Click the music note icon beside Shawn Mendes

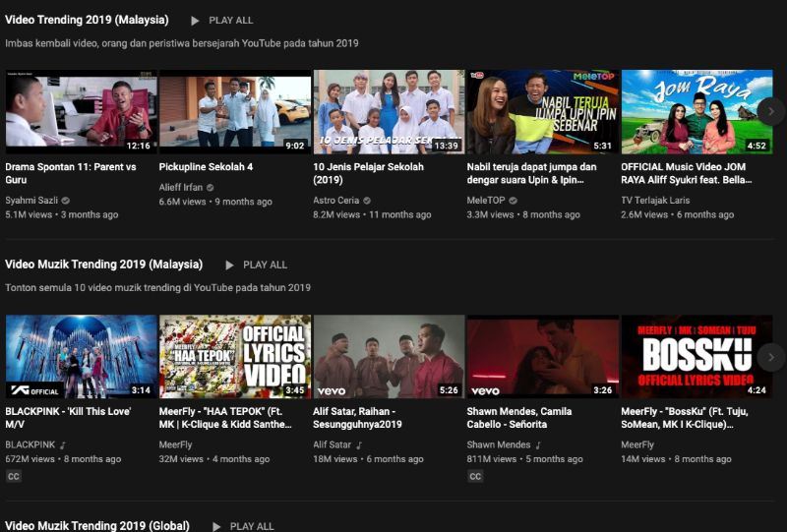click(537, 444)
